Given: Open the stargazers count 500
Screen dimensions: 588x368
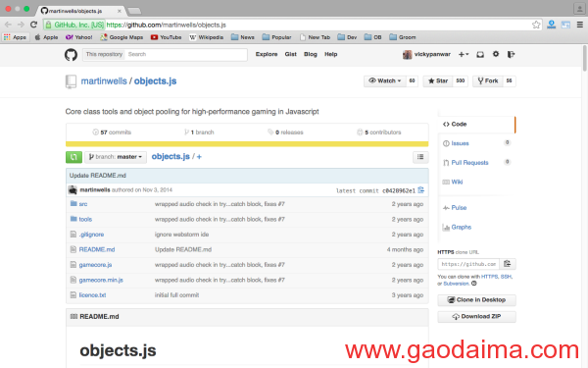Looking at the screenshot, I should pos(461,81).
